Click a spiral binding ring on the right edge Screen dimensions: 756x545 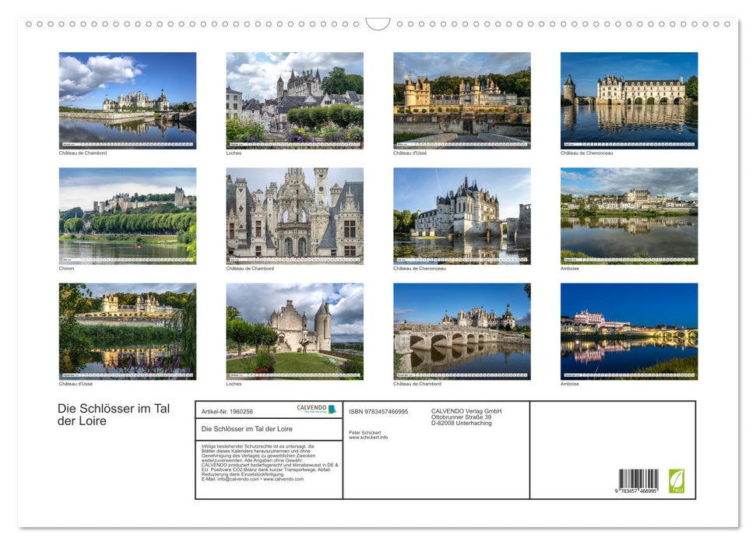(724, 24)
